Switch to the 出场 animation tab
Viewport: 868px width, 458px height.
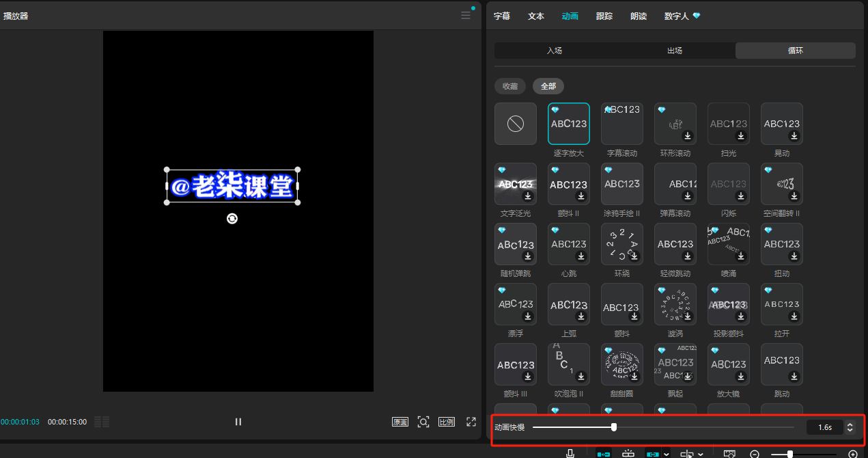click(675, 51)
